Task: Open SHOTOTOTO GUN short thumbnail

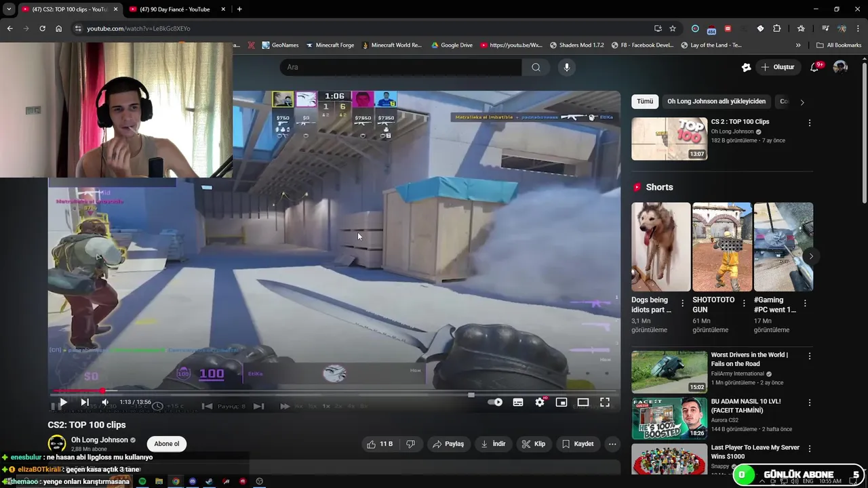Action: (722, 247)
